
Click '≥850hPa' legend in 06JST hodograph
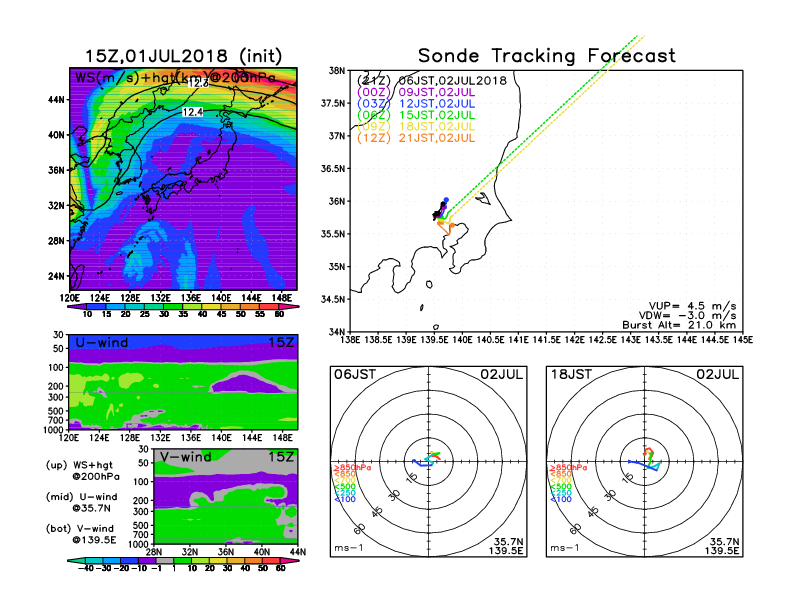[353, 468]
